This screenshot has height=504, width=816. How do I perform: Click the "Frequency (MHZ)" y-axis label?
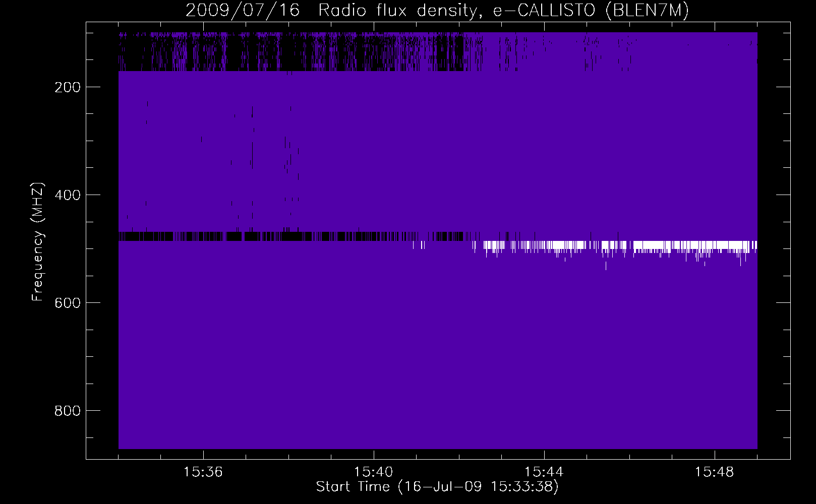pos(38,242)
